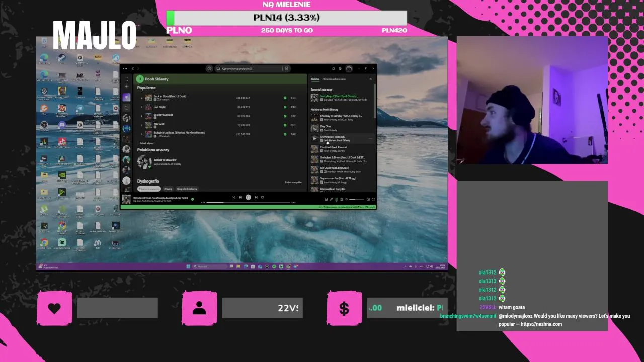
Task: Click the queue panel scrollbar
Action: click(375, 101)
